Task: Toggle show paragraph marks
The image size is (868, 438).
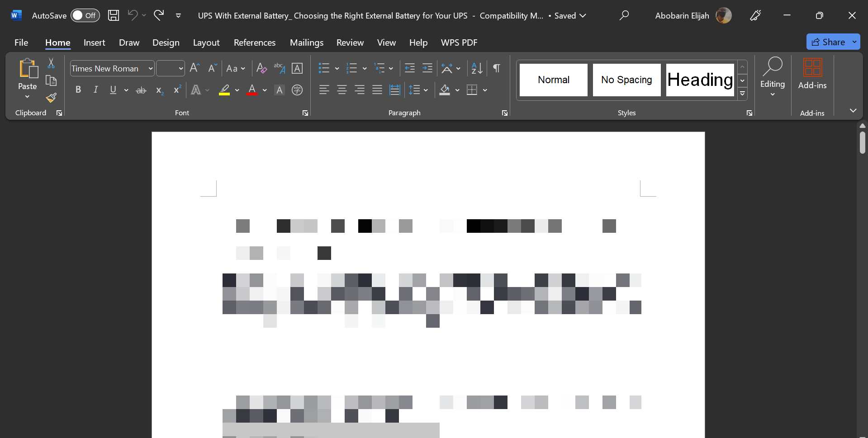Action: click(x=497, y=68)
